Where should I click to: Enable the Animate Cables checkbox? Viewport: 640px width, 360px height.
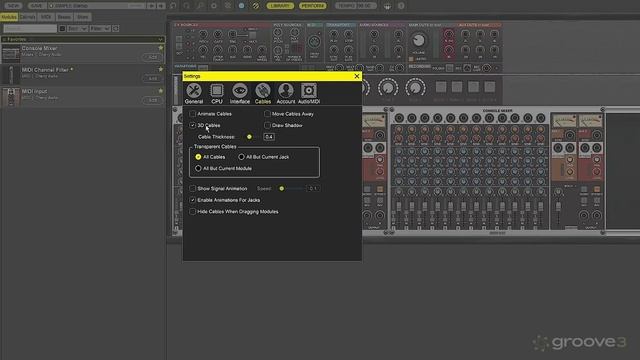(193, 113)
